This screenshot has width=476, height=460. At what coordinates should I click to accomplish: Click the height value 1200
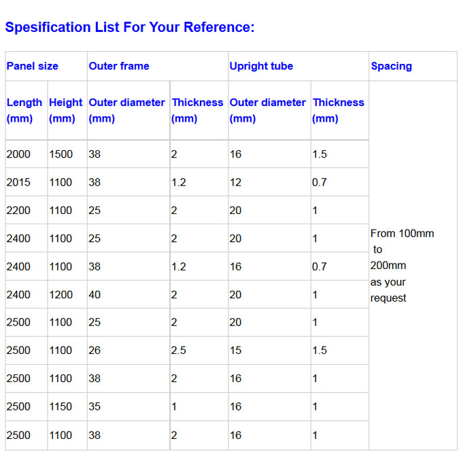click(61, 295)
